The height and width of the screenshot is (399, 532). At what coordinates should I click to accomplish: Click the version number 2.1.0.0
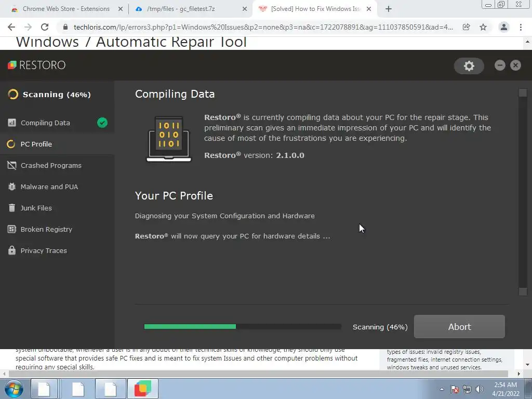(x=290, y=155)
